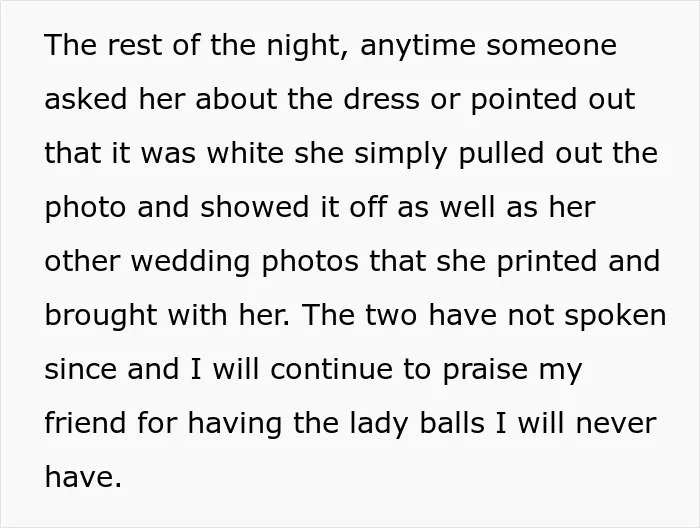Click the word 'showed' in fourth line

[x=254, y=207]
